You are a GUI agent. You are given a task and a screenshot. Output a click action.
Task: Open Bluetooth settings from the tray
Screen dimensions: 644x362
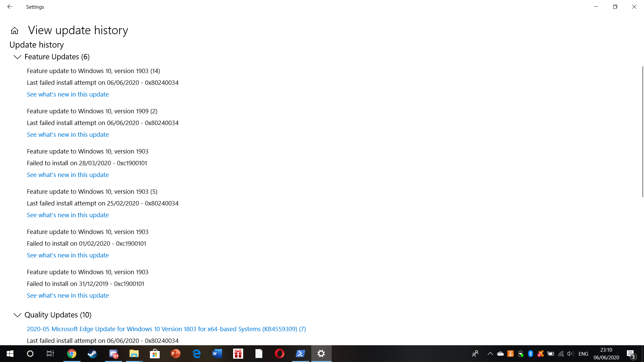tap(531, 354)
